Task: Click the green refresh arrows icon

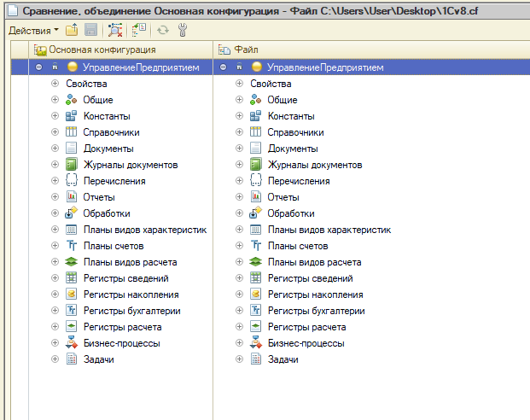Action: coord(163,30)
